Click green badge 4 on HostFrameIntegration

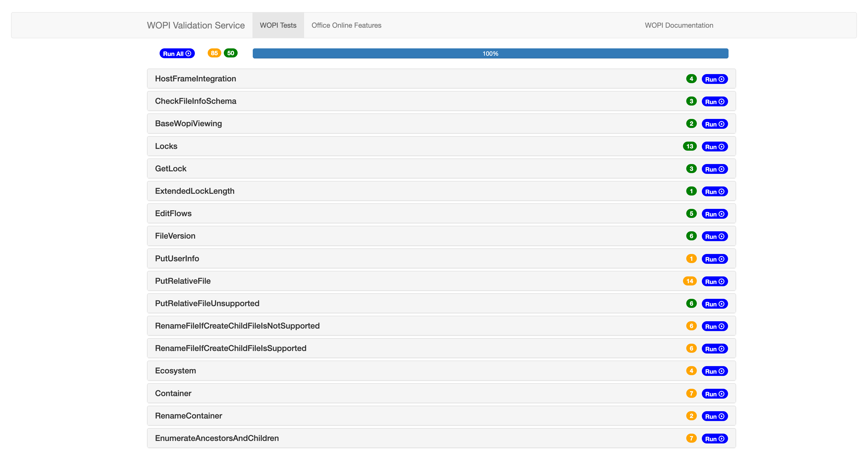click(691, 79)
